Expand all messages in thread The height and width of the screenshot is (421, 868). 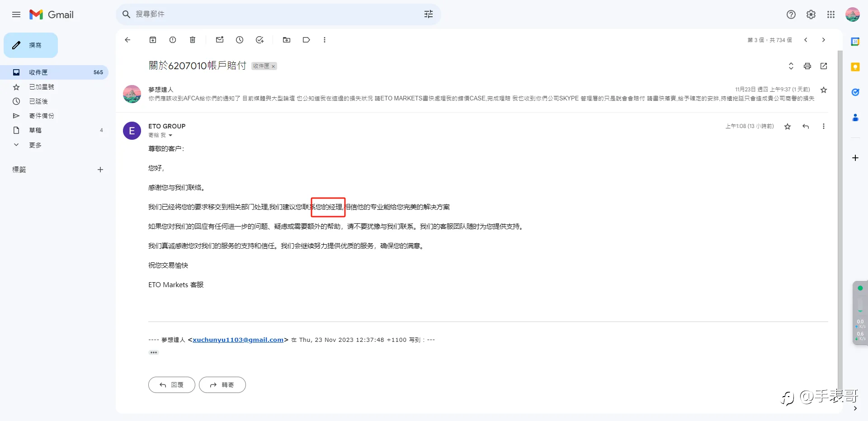click(x=791, y=66)
